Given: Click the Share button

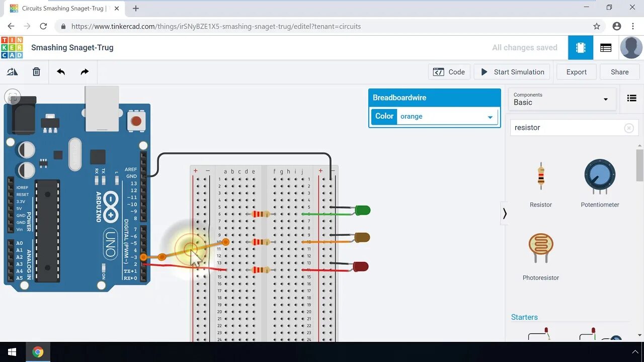Looking at the screenshot, I should 619,72.
